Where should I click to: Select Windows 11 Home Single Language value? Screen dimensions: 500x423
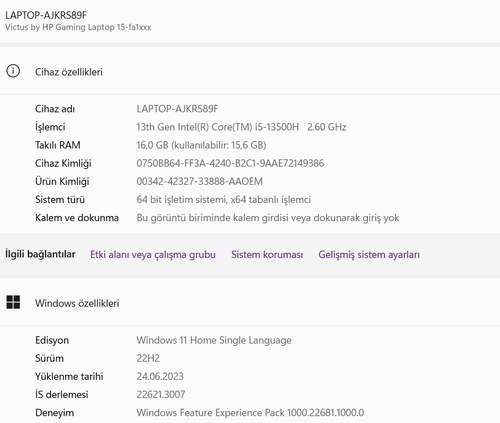(214, 340)
